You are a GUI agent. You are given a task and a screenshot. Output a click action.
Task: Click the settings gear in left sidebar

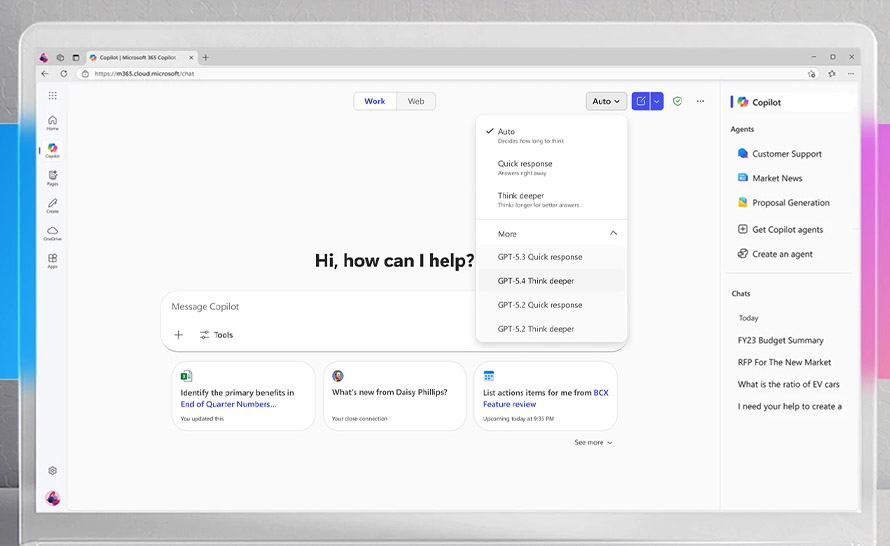pyautogui.click(x=52, y=470)
